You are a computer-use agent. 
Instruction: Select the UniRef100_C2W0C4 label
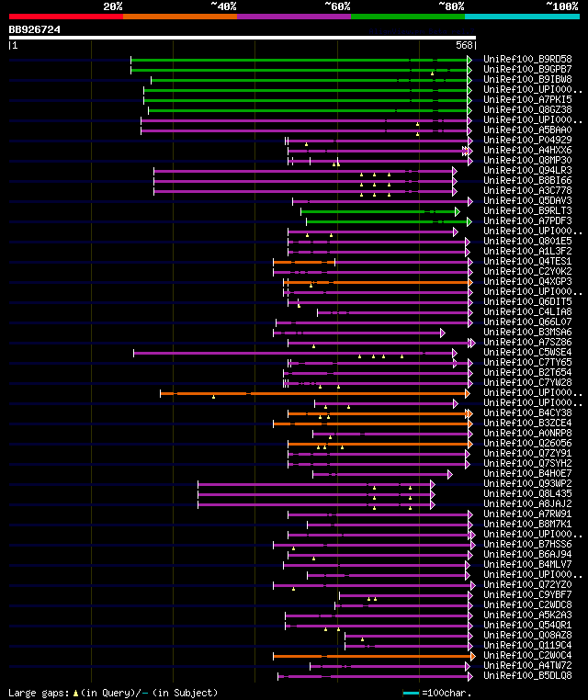pyautogui.click(x=527, y=656)
